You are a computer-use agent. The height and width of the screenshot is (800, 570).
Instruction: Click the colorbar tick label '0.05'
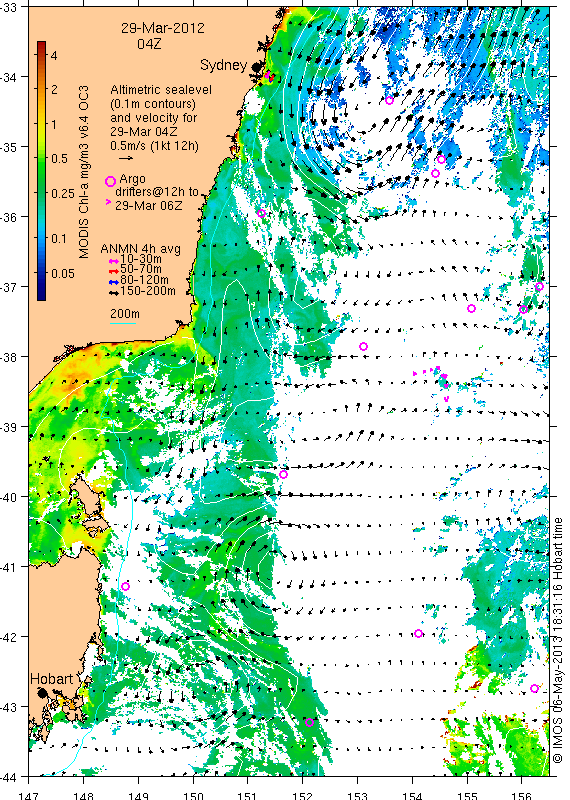(x=63, y=273)
